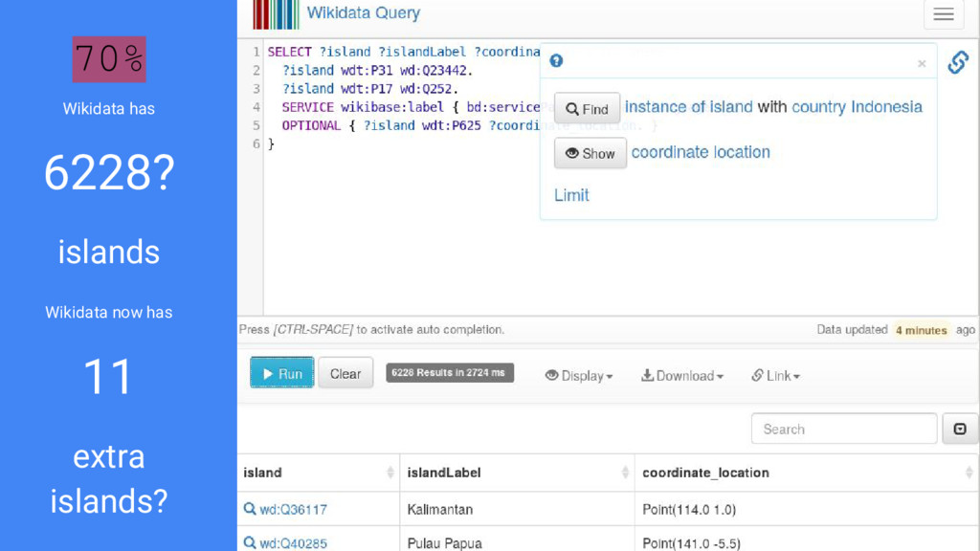The width and height of the screenshot is (980, 551).
Task: Click the Find button in query helper
Action: pos(587,109)
